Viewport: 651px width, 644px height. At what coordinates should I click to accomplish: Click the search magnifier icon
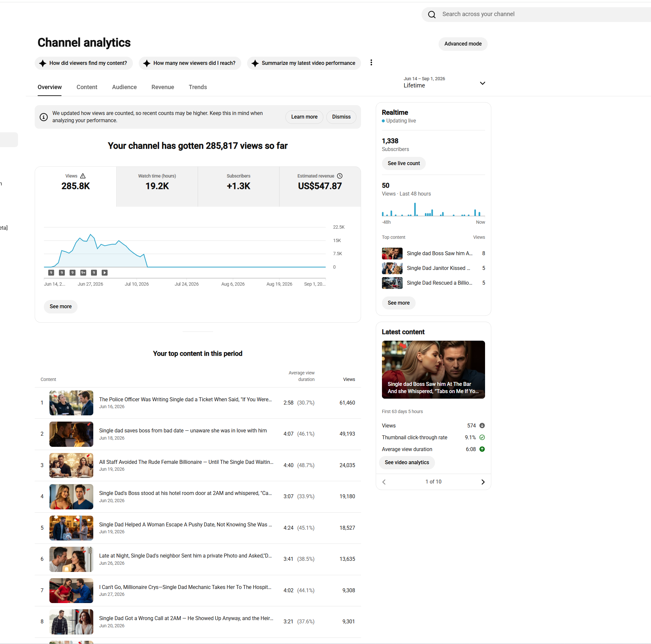tap(432, 14)
